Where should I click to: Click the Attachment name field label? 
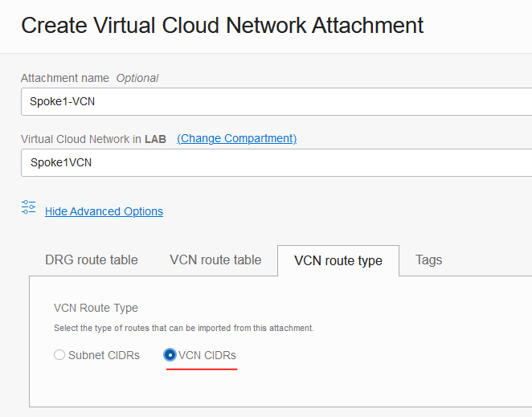click(66, 78)
